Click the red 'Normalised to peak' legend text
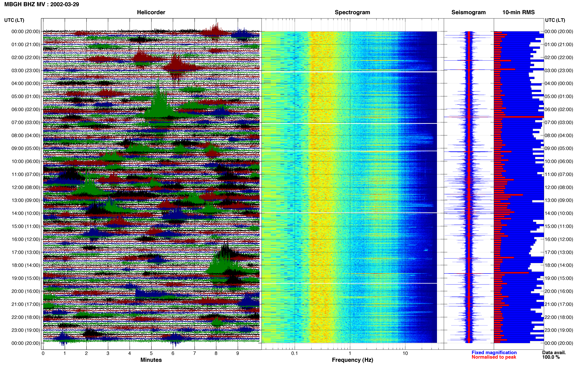Screen dimensions: 588x368 tap(494, 357)
